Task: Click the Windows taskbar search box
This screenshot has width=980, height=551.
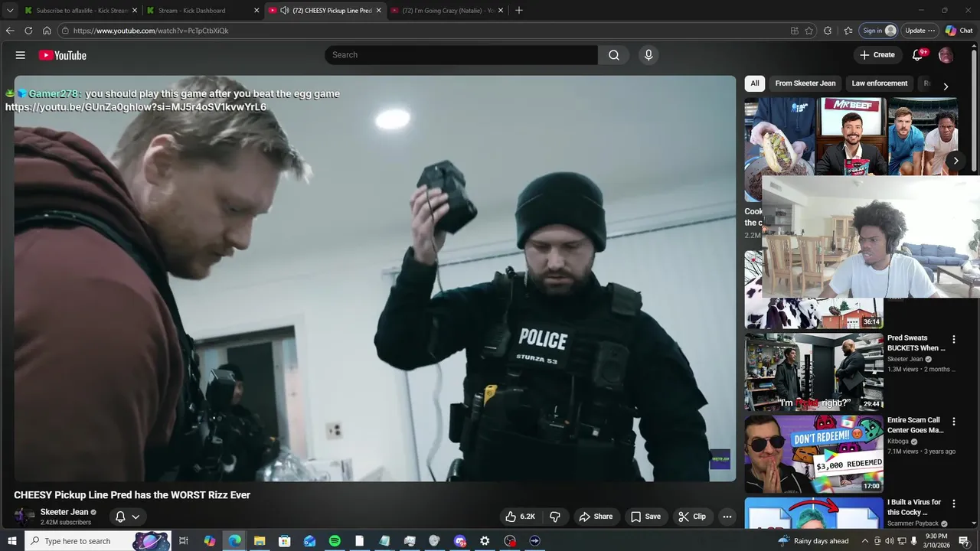Action: pos(97,541)
